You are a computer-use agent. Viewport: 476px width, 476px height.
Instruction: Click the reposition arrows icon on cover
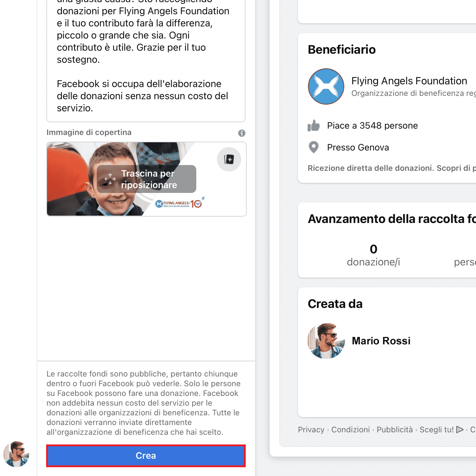pyautogui.click(x=110, y=179)
